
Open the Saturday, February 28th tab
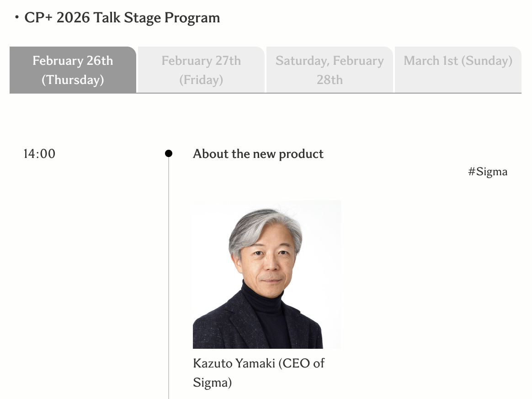330,70
